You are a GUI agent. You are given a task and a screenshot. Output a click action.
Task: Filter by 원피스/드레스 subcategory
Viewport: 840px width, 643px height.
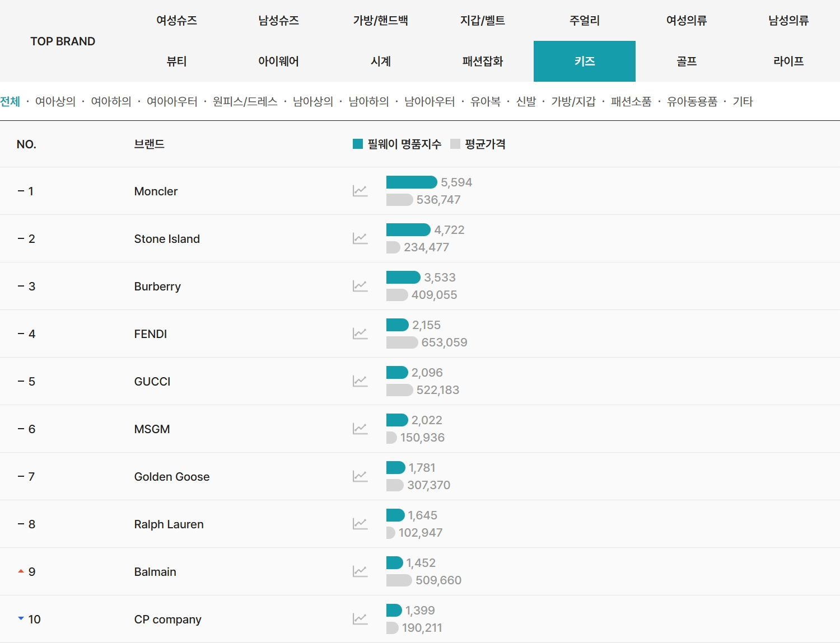[245, 101]
